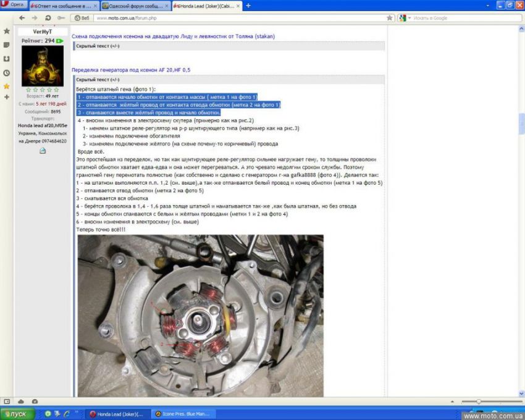Switch to the 'Ответ на сообщение в' tab
This screenshot has height=420, width=525.
click(x=64, y=6)
